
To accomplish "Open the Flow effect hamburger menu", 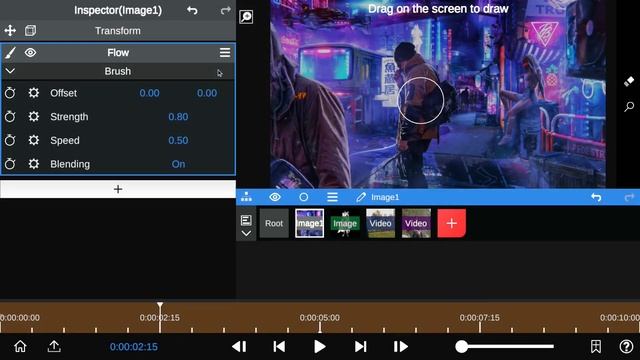I will (x=225, y=53).
